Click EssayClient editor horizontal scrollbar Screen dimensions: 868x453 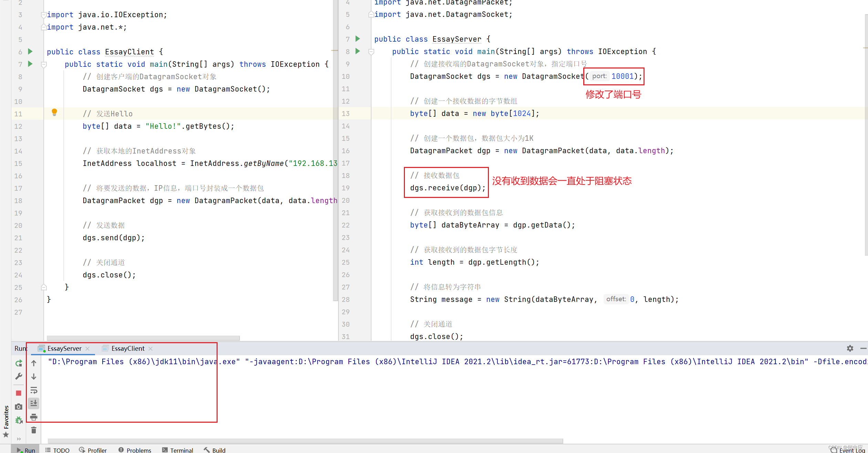[x=143, y=338]
